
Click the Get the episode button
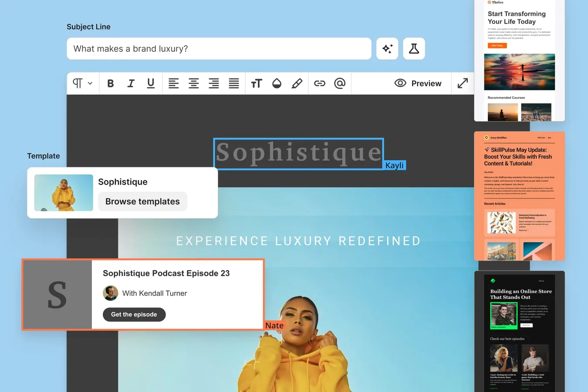[x=134, y=314]
